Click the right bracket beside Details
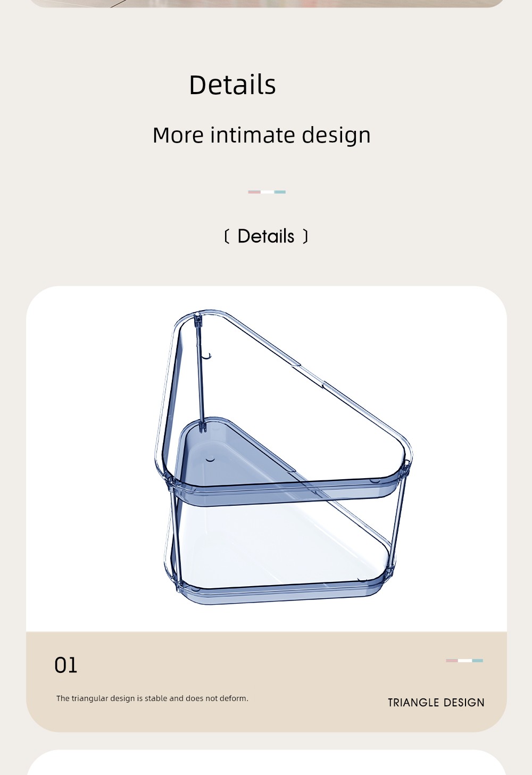Screen dimensions: 532x775 point(305,237)
